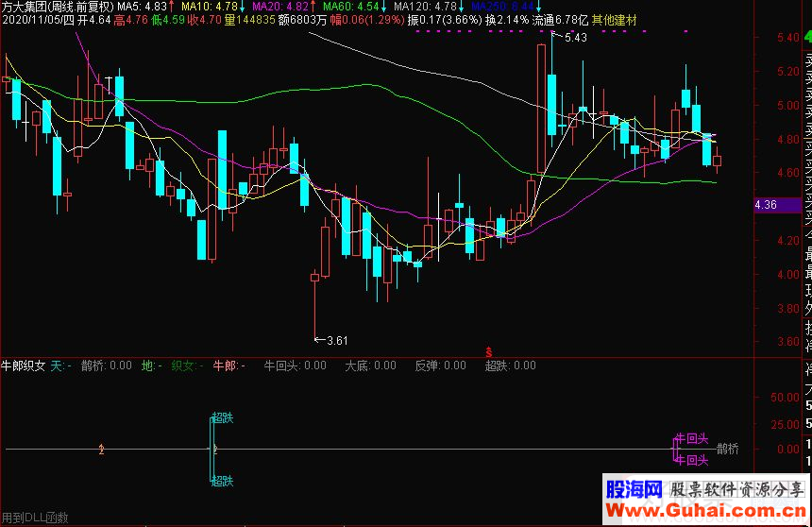Click the volume value 量144835
The height and width of the screenshot is (527, 812).
click(249, 20)
